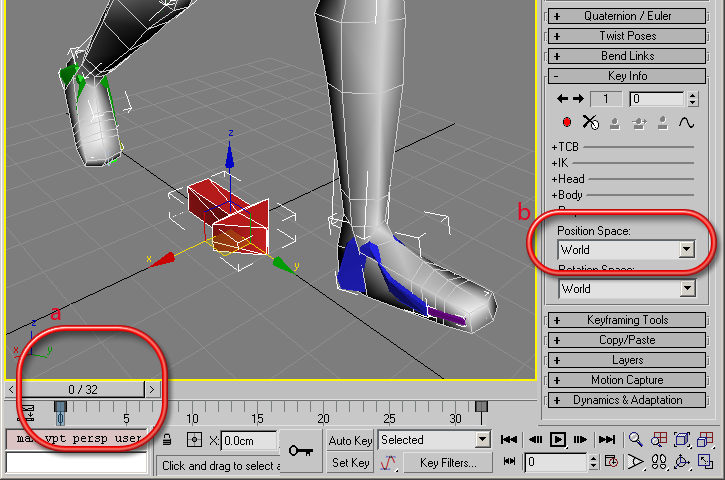The height and width of the screenshot is (480, 725).
Task: Click the white MAXScript listener input field
Action: 76,462
